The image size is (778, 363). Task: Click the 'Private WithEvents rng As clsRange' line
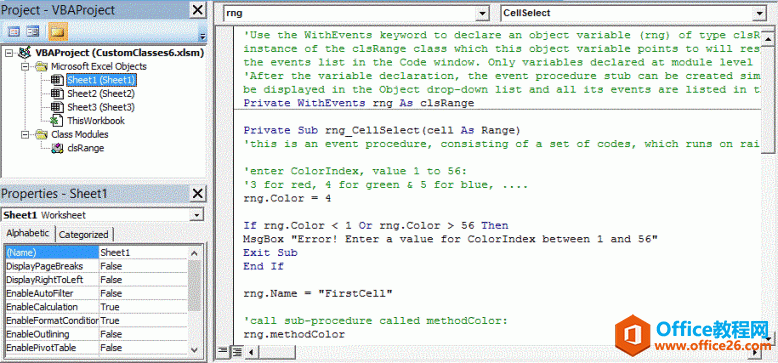pos(359,103)
